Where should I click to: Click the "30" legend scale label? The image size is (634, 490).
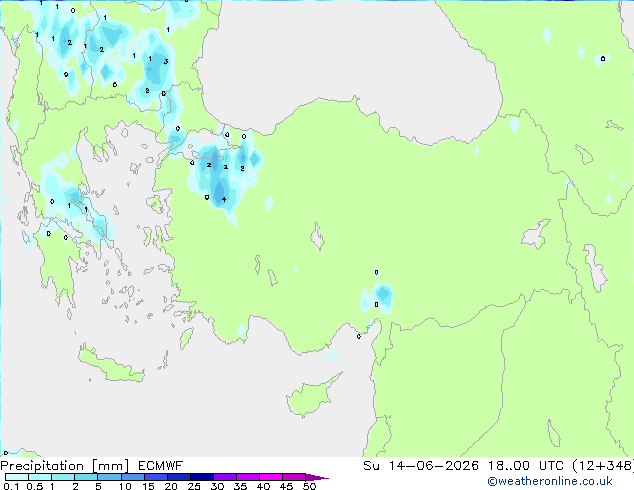[x=217, y=486]
